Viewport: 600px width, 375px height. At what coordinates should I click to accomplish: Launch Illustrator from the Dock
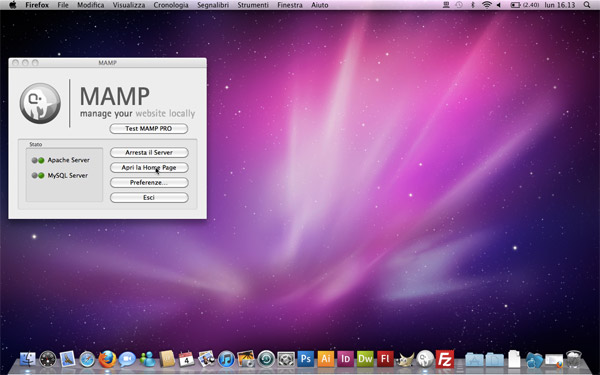click(326, 359)
